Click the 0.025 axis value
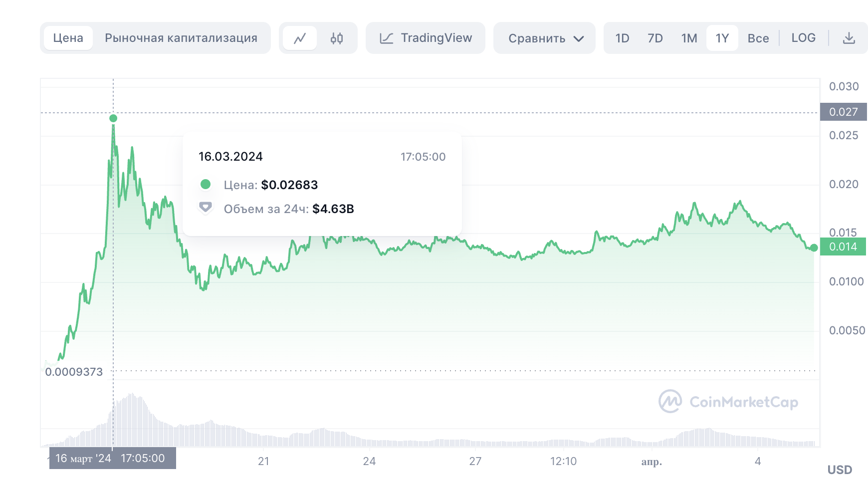Screen dimensions: 868x495 point(844,135)
